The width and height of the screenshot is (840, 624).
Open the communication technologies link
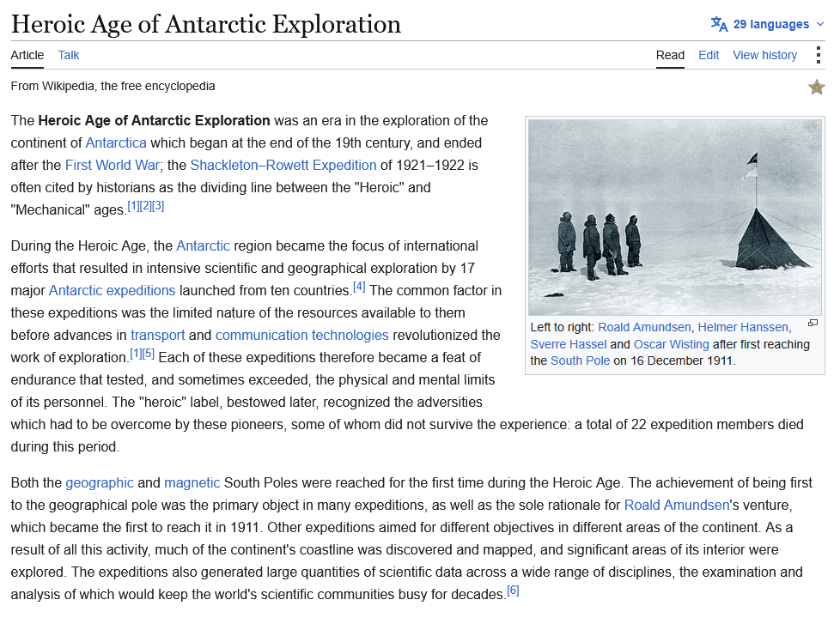click(x=302, y=336)
